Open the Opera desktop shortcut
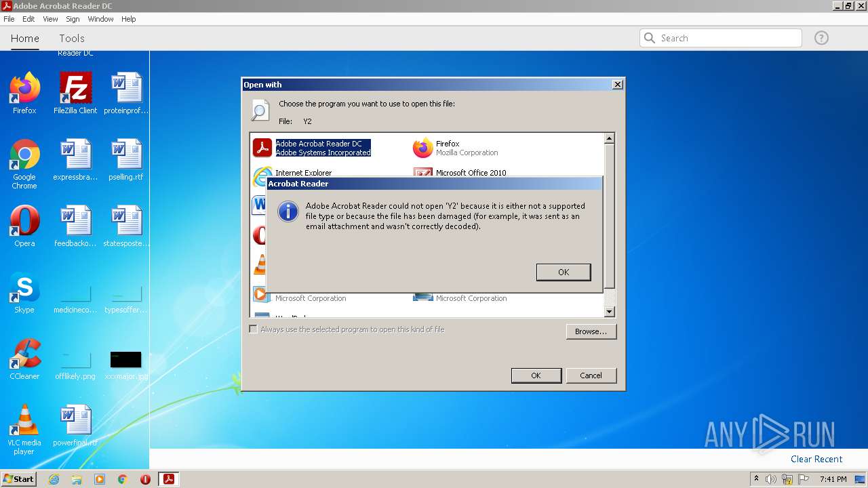Image resolution: width=868 pixels, height=488 pixels. click(24, 226)
